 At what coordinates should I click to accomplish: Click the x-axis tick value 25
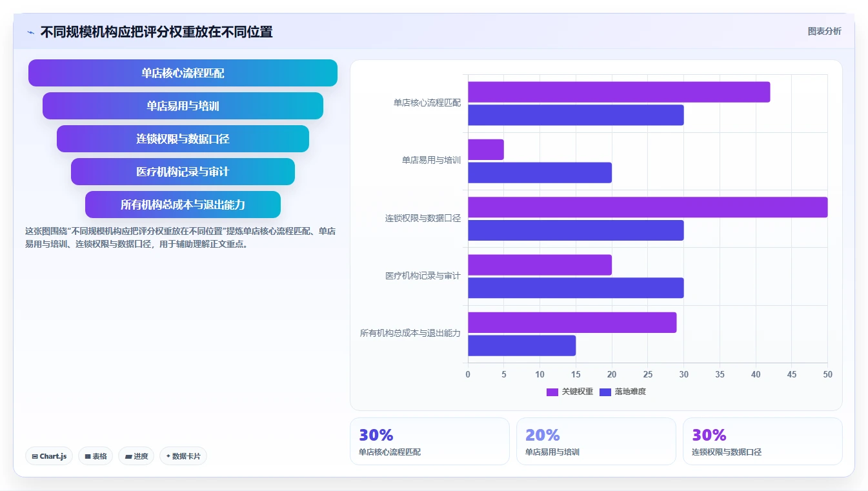(647, 374)
